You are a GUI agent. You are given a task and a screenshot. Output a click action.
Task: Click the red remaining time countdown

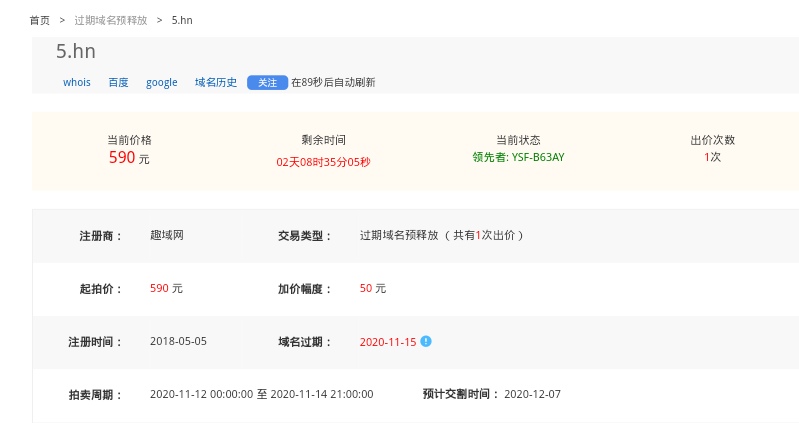click(x=323, y=161)
